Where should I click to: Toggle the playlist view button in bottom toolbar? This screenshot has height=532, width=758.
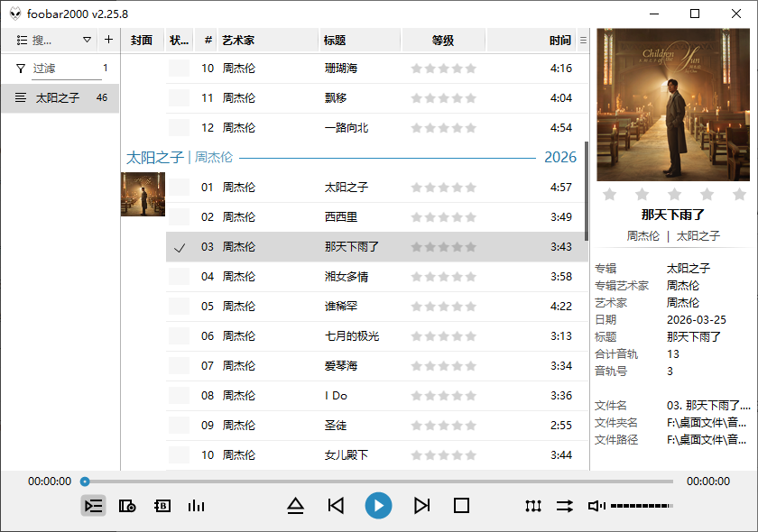93,506
